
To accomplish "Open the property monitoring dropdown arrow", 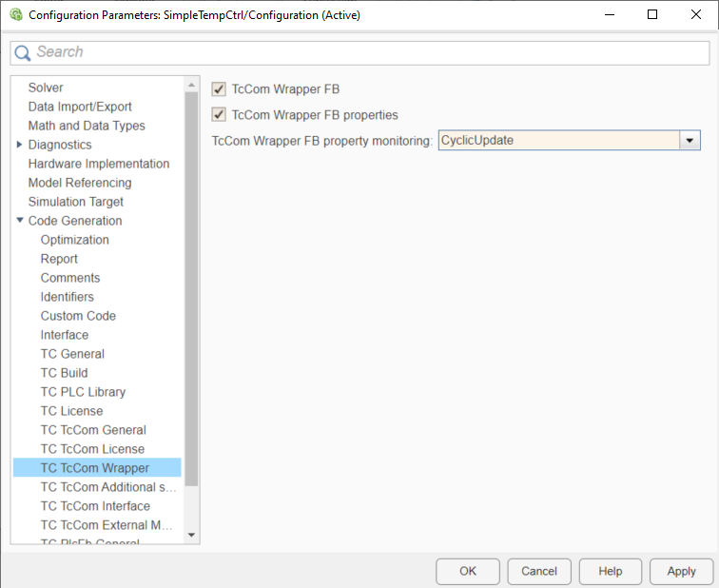I will (x=690, y=141).
